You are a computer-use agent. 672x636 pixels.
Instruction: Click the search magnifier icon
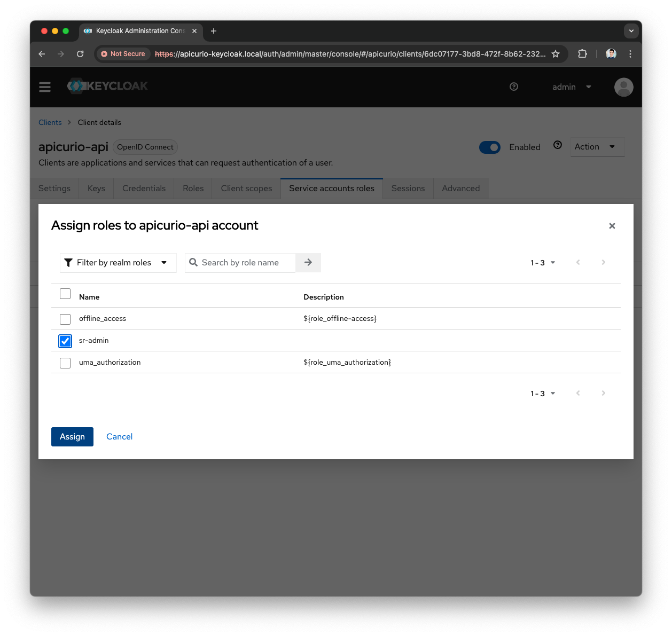coord(193,262)
